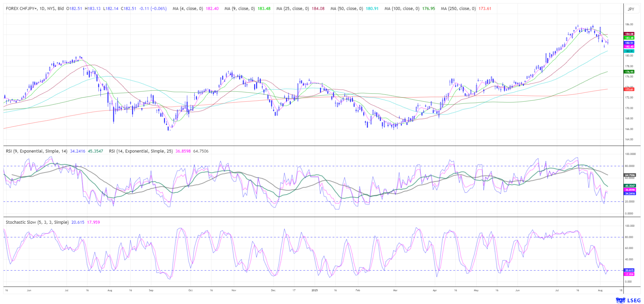Click the cyan 180.91 price axis tag
The height and width of the screenshot is (304, 644).
coord(629,51)
